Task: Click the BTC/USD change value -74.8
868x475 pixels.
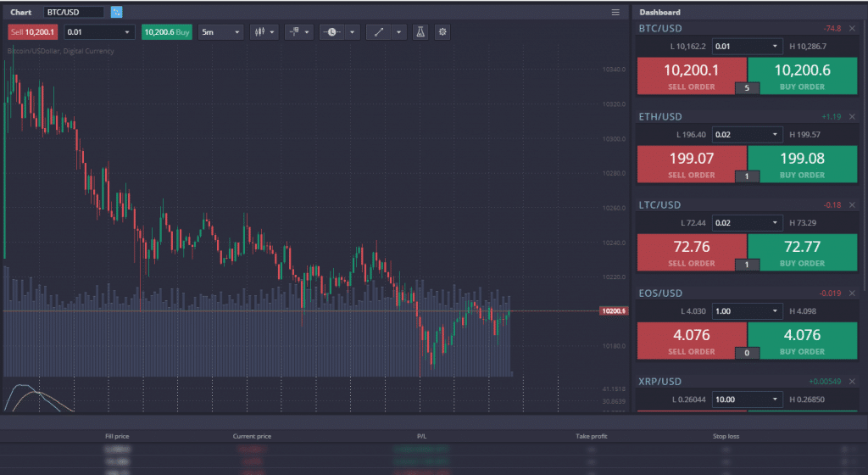Action: [832, 28]
